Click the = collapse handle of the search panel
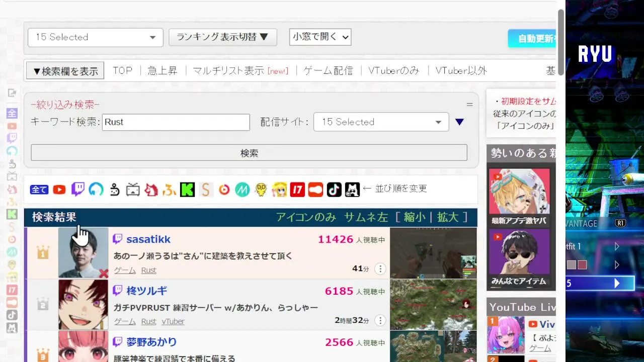 coord(469,105)
